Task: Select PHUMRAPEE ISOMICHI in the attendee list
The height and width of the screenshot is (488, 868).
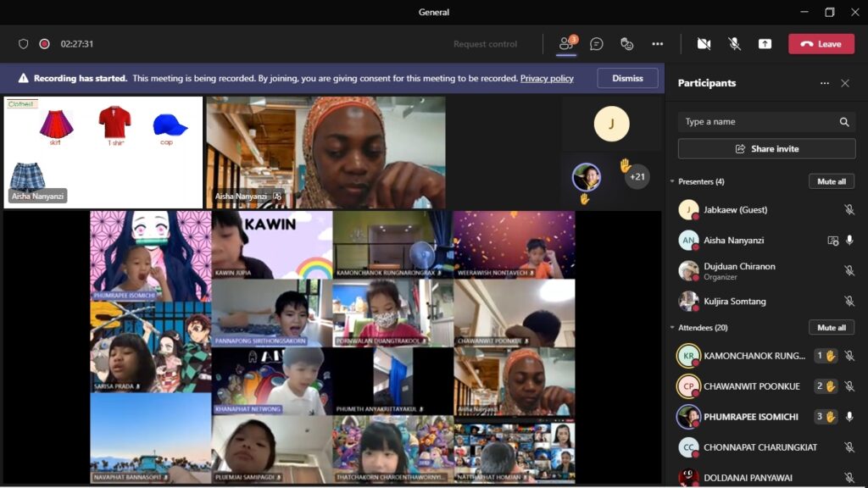Action: click(750, 417)
